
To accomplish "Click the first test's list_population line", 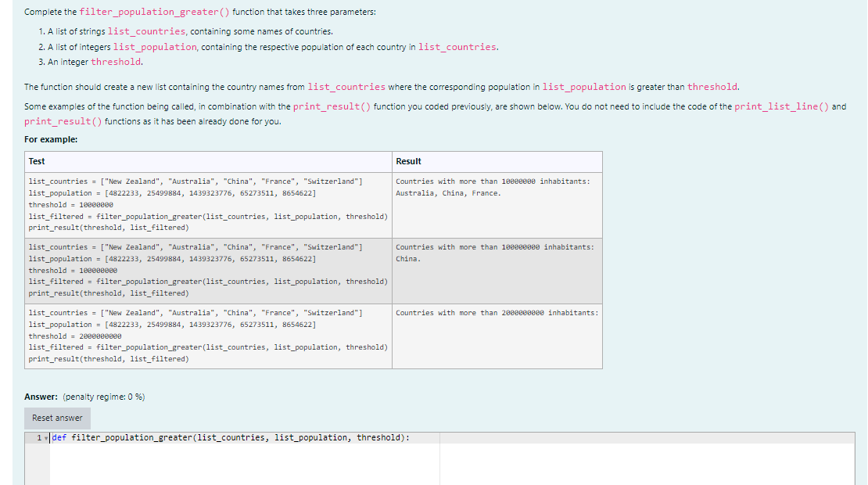I will pos(172,193).
